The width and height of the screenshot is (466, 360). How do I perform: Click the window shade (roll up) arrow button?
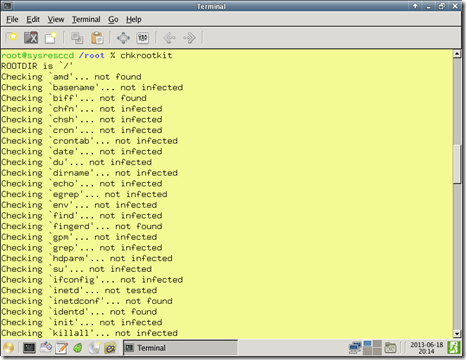click(415, 6)
